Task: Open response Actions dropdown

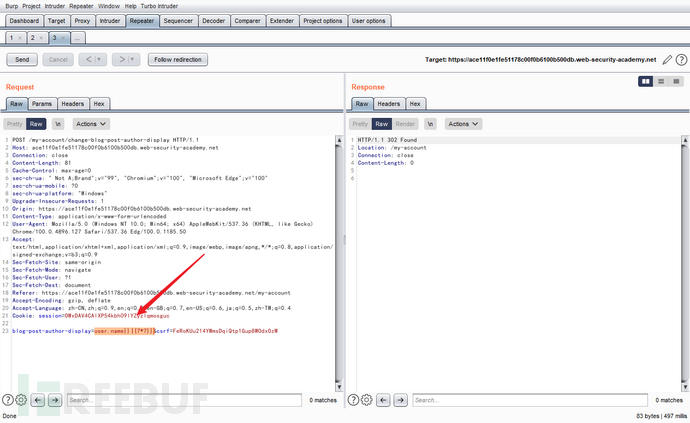Action: 463,124
